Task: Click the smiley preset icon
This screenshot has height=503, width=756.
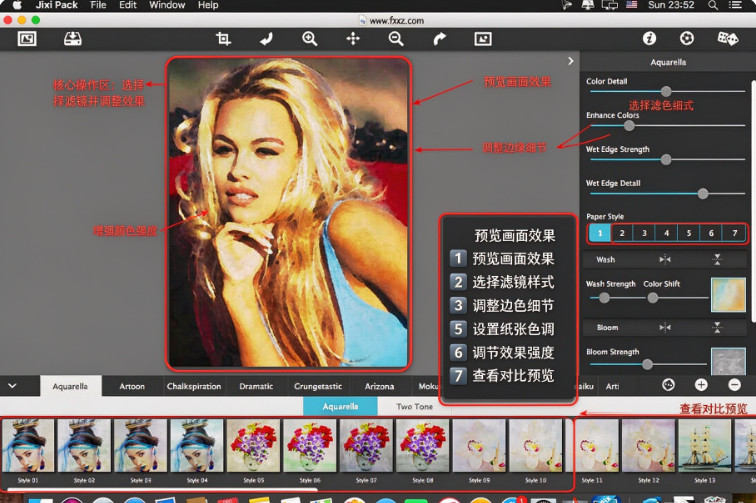Action: tap(668, 385)
